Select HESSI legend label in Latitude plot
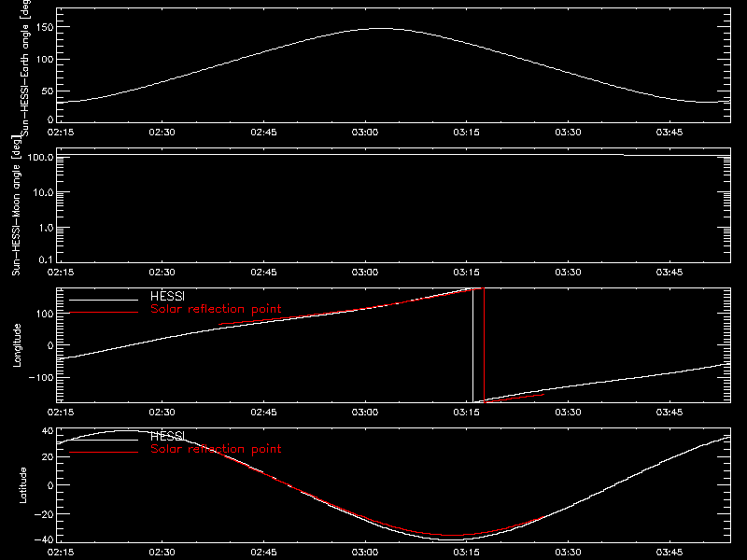 pyautogui.click(x=167, y=436)
